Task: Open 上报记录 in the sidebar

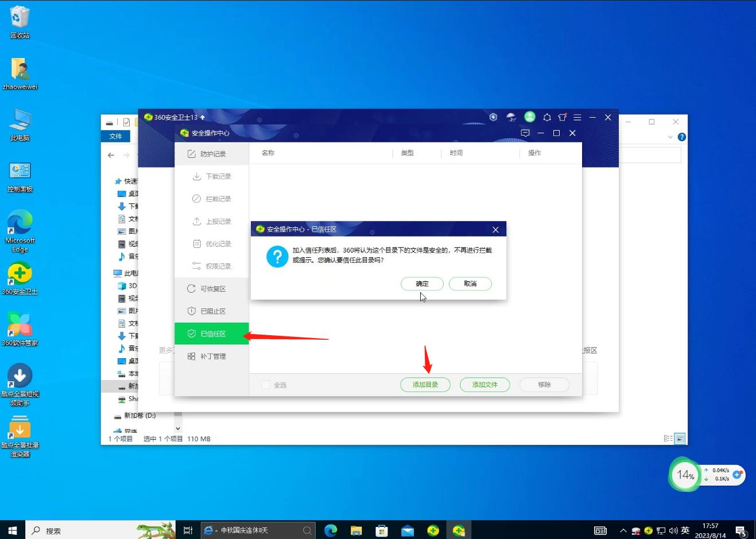Action: tap(212, 221)
